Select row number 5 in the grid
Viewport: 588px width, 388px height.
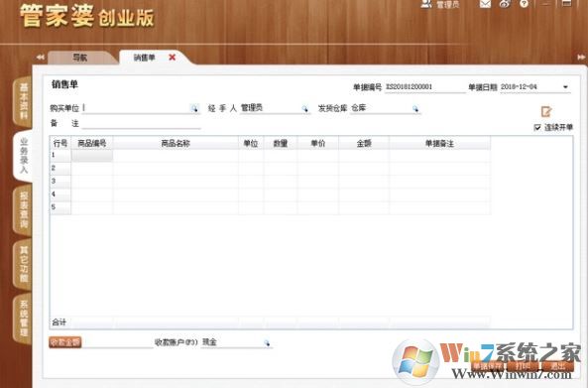tap(60, 207)
